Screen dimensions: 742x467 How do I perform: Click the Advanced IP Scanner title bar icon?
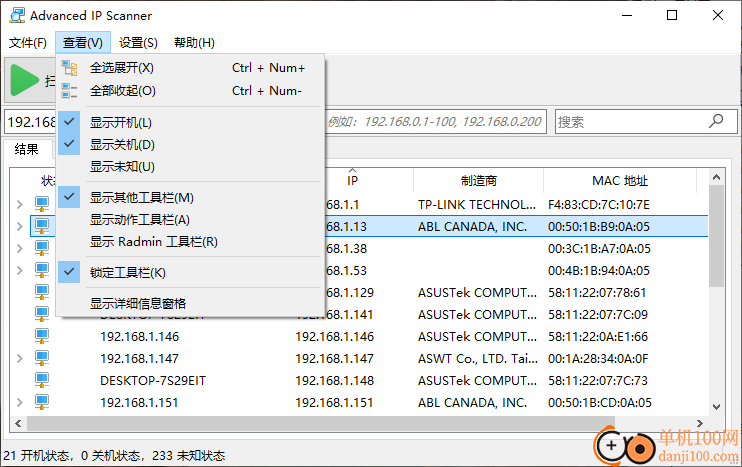click(x=17, y=15)
